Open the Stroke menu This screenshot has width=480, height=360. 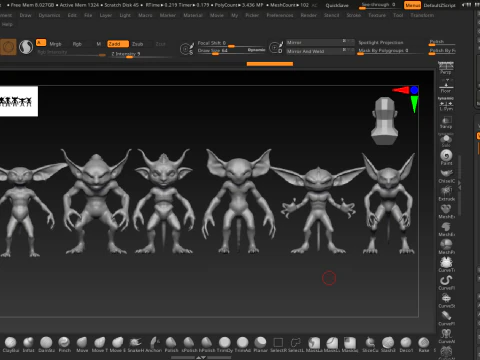tap(353, 15)
